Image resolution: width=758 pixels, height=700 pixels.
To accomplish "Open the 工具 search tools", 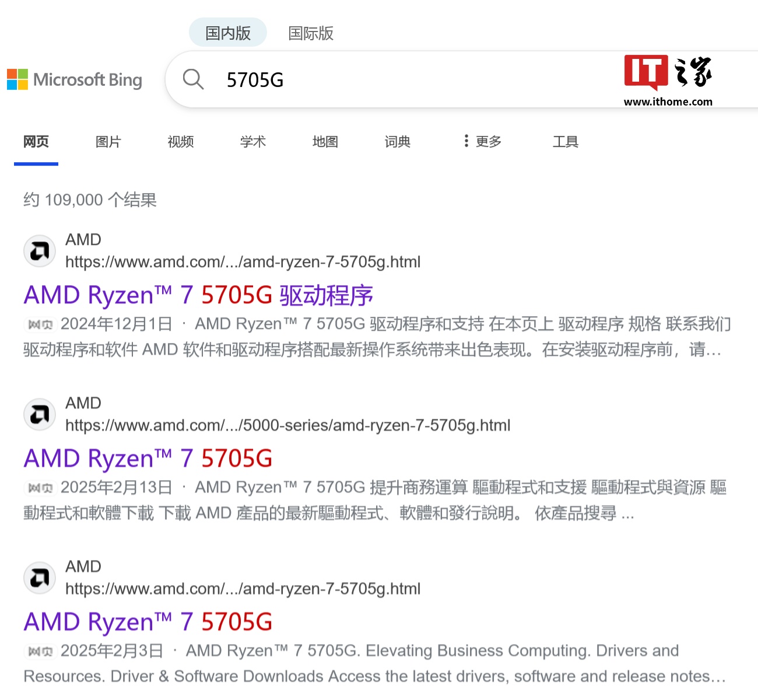I will [x=566, y=141].
